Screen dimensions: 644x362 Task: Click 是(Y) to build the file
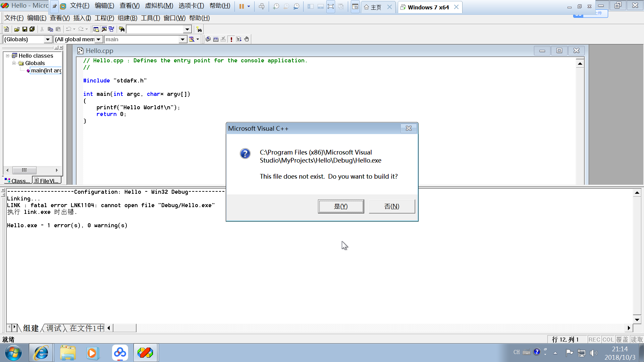[341, 206]
